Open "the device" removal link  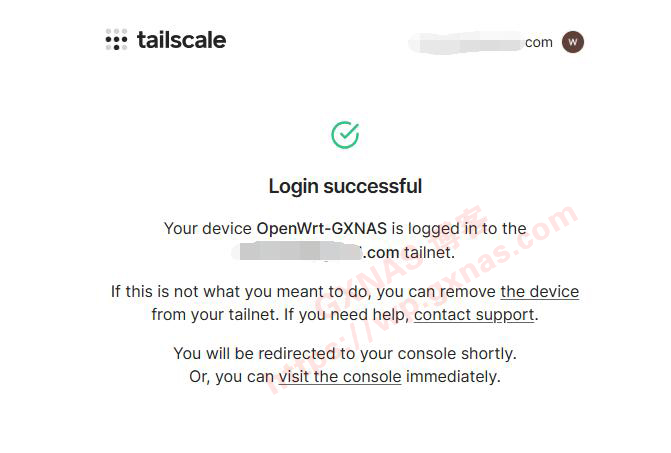pyautogui.click(x=539, y=292)
